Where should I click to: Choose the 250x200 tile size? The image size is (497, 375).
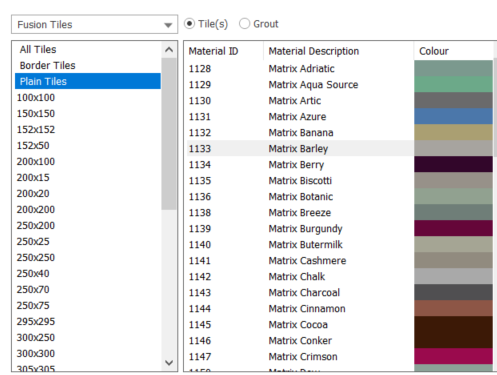88,225
